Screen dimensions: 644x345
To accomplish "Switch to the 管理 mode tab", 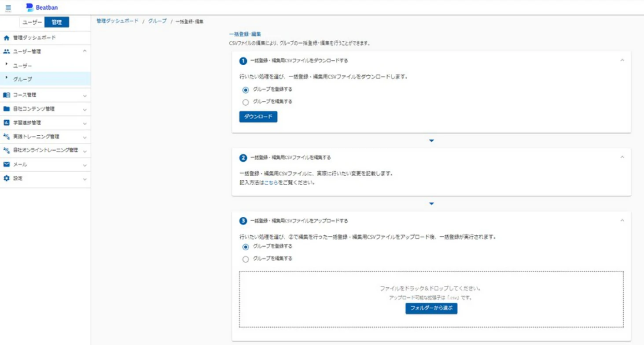I will (x=57, y=22).
